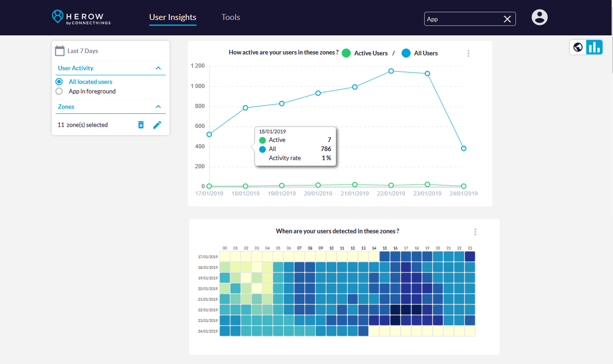The width and height of the screenshot is (613, 364).
Task: Open the Tools tab
Action: [231, 17]
